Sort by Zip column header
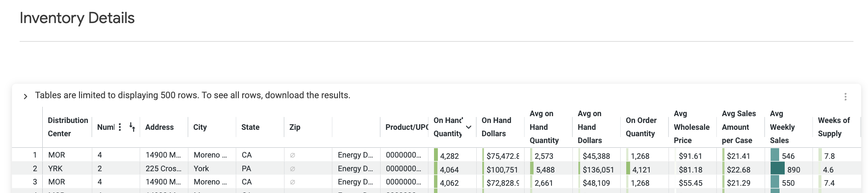The width and height of the screenshot is (868, 193). pyautogui.click(x=295, y=127)
